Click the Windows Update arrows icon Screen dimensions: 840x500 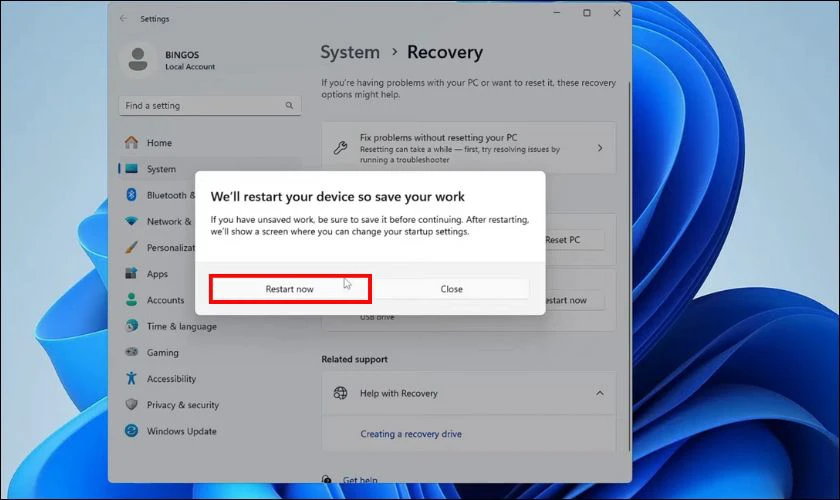point(131,431)
